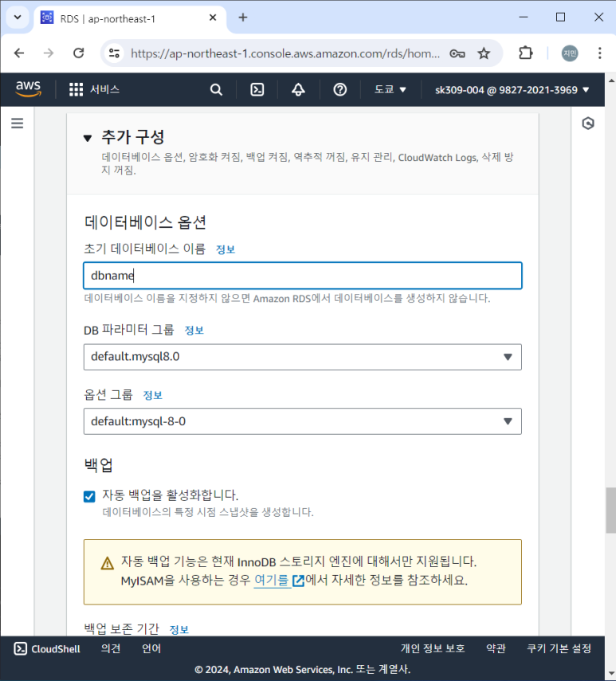Click the 초기 데이터베이스 이름 input field

302,276
